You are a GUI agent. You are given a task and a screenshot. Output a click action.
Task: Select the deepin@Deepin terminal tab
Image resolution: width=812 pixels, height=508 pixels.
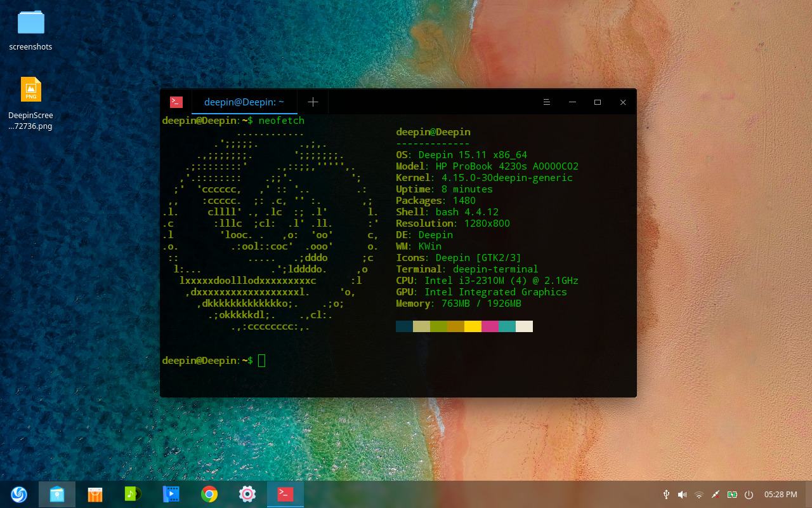pyautogui.click(x=244, y=102)
